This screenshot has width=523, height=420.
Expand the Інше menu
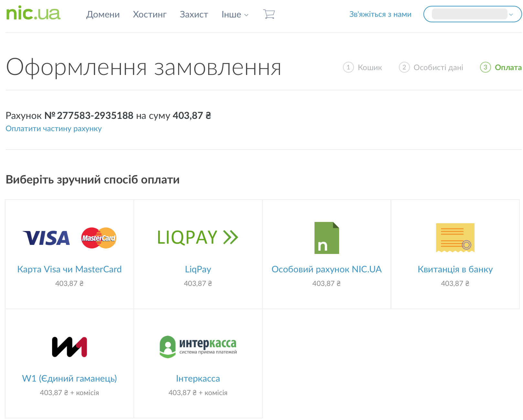click(235, 15)
